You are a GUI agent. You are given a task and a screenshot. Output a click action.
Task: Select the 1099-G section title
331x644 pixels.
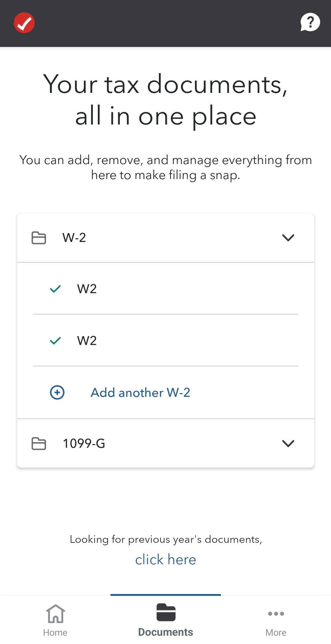point(84,443)
